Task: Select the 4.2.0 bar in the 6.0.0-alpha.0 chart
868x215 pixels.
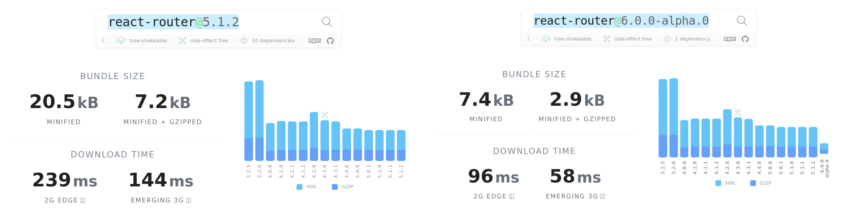Action: pos(727,133)
